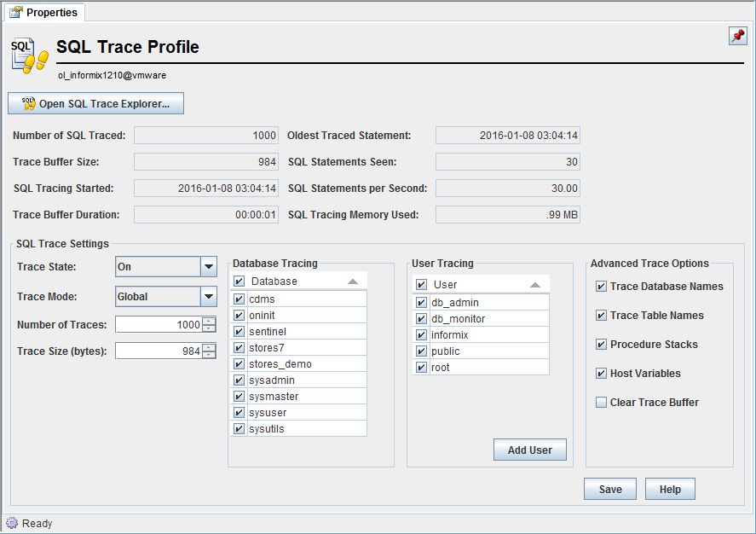Image resolution: width=756 pixels, height=534 pixels.
Task: Click the gear icon in status bar
Action: [12, 523]
